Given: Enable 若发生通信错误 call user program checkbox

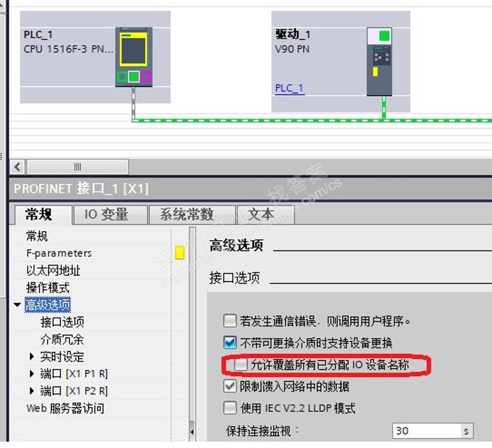Looking at the screenshot, I should click(230, 320).
